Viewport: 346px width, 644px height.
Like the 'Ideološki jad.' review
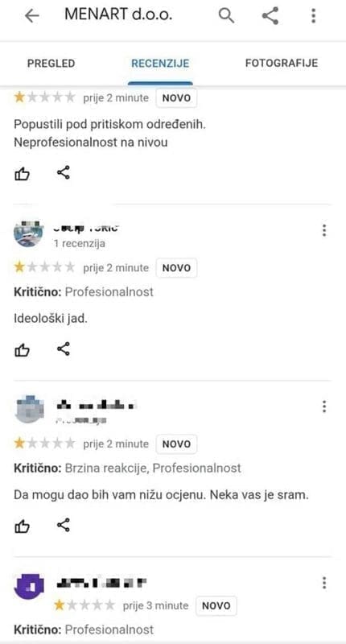click(23, 350)
